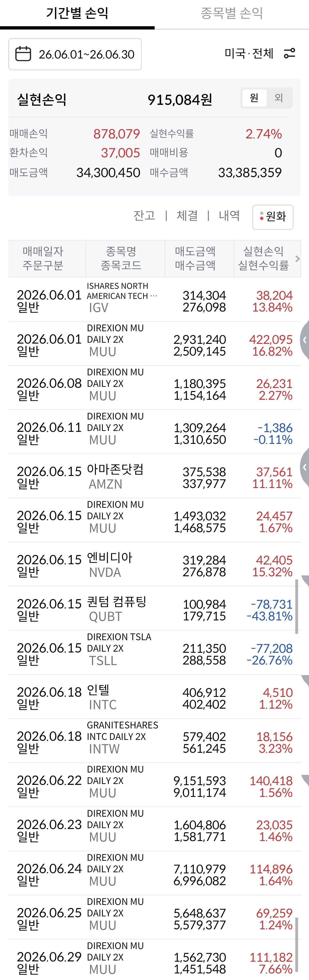Select the 2026.06.15 NVDA trade row

[154, 565]
